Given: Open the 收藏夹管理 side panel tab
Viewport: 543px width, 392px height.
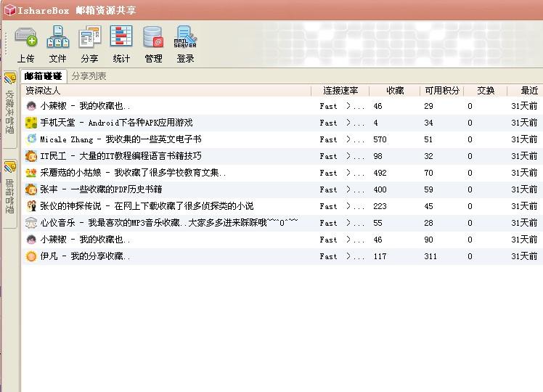Looking at the screenshot, I should click(9, 109).
